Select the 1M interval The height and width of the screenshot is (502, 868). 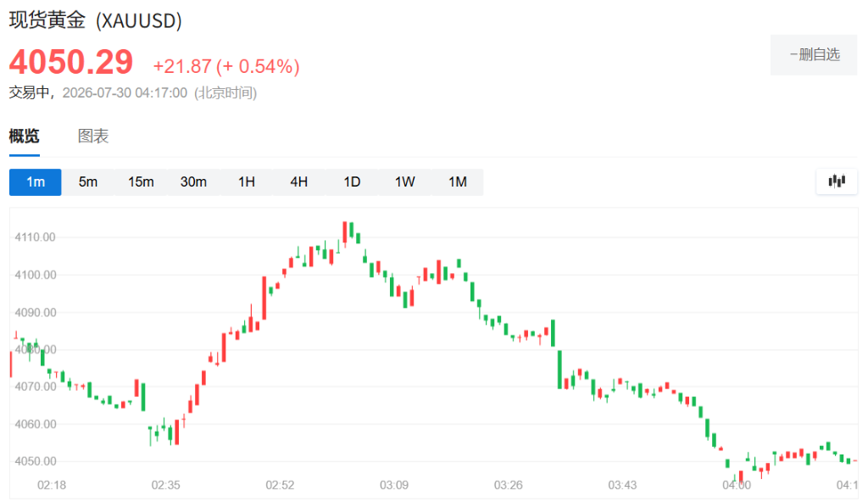click(x=457, y=182)
